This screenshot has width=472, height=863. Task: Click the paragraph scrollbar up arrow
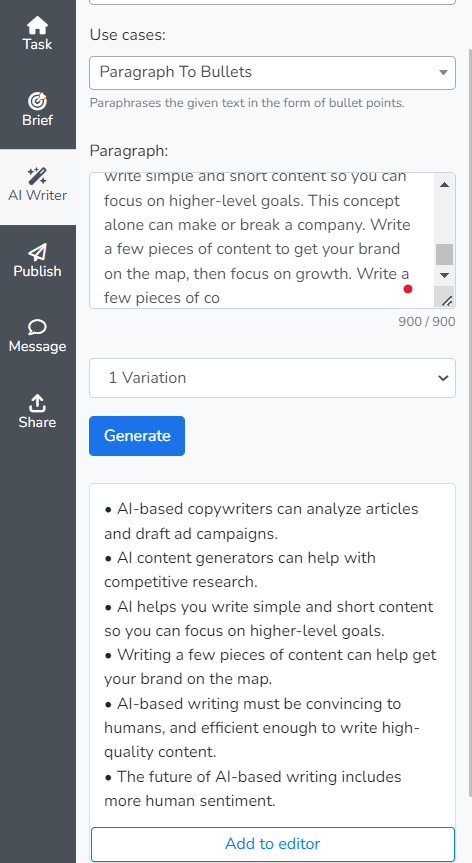coord(444,185)
